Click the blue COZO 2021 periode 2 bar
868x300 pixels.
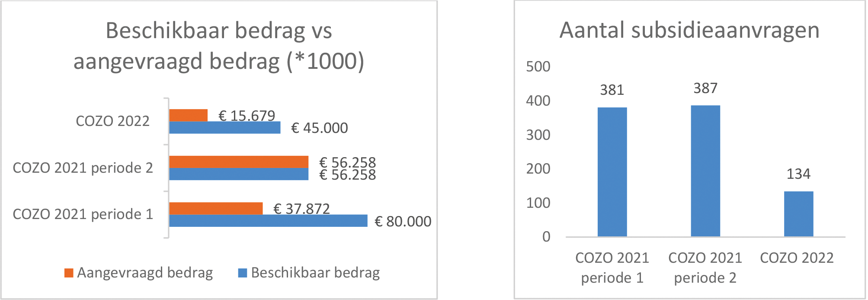[x=238, y=174]
